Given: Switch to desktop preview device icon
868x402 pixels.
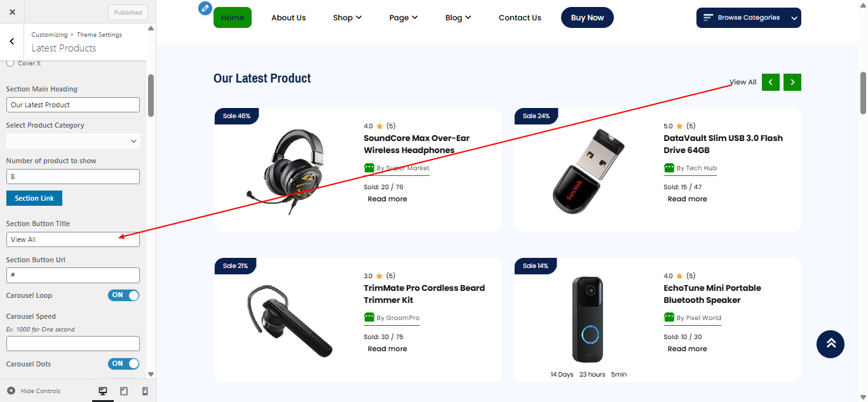Looking at the screenshot, I should 103,391.
